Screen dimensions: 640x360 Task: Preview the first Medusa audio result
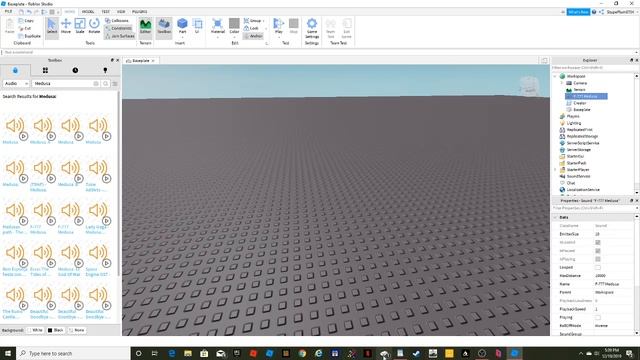point(24,136)
